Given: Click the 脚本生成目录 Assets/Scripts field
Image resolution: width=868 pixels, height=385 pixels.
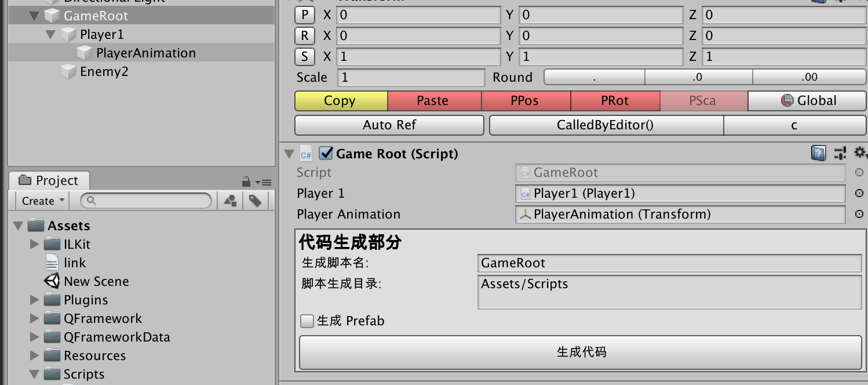Looking at the screenshot, I should [x=670, y=292].
